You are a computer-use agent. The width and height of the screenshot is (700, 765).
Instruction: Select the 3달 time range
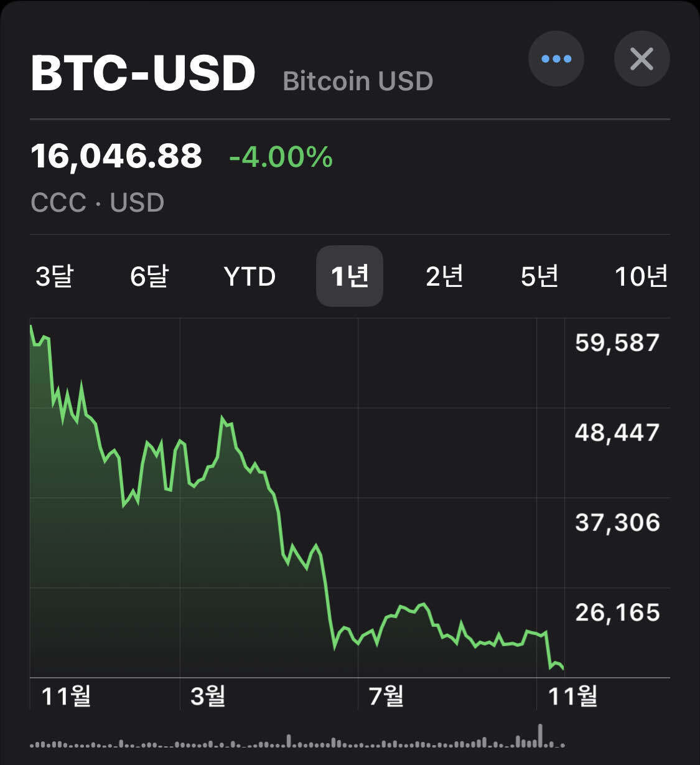click(x=54, y=276)
